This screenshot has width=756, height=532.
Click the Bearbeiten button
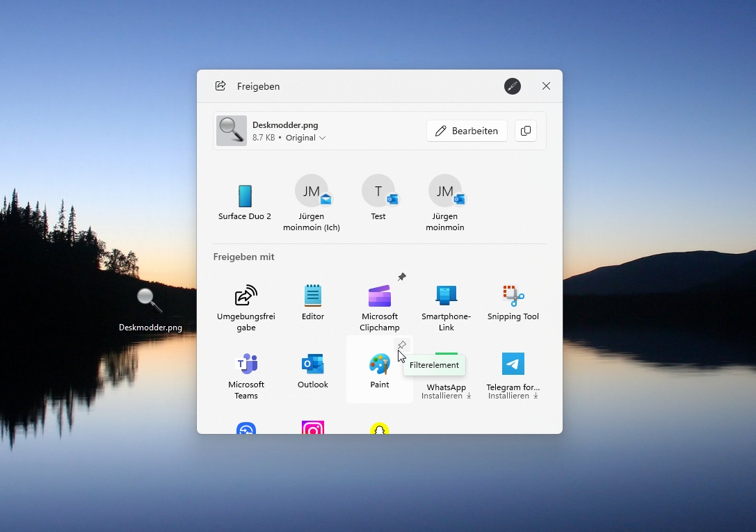(x=467, y=131)
